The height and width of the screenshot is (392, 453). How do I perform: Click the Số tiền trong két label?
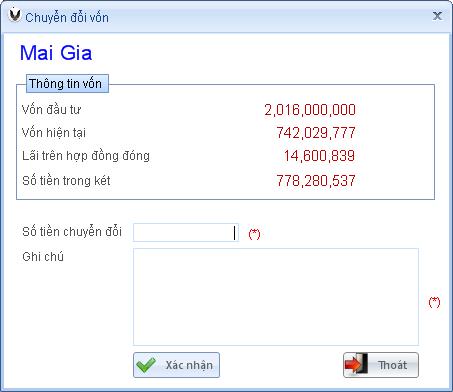tap(66, 181)
